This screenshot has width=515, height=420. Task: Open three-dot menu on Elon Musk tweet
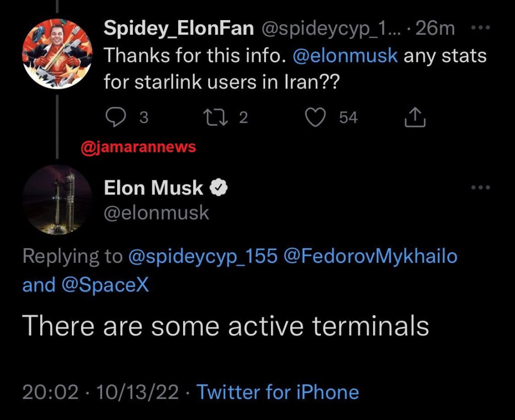point(480,188)
